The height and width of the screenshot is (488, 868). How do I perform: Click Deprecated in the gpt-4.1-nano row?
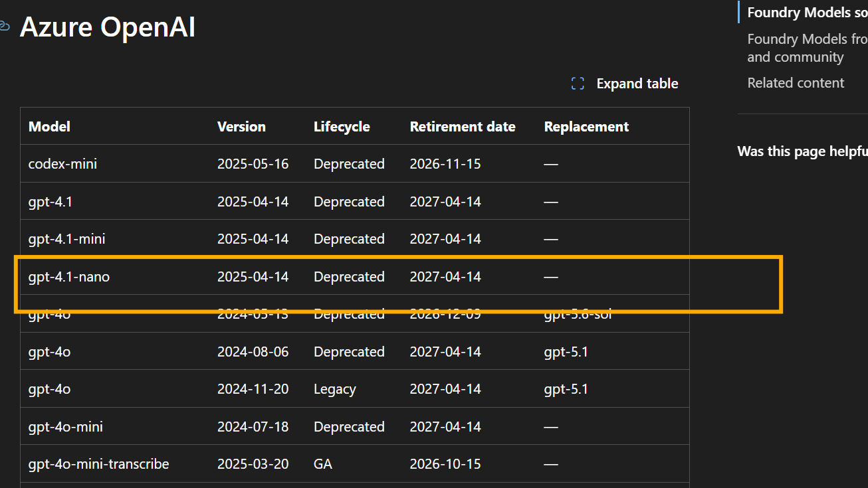click(349, 276)
